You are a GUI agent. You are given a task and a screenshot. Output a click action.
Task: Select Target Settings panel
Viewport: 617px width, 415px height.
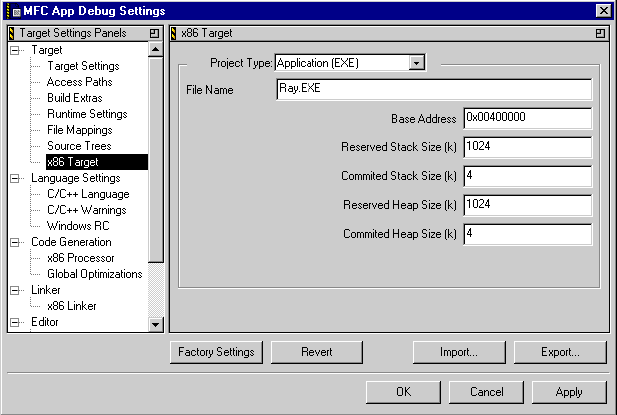[83, 66]
